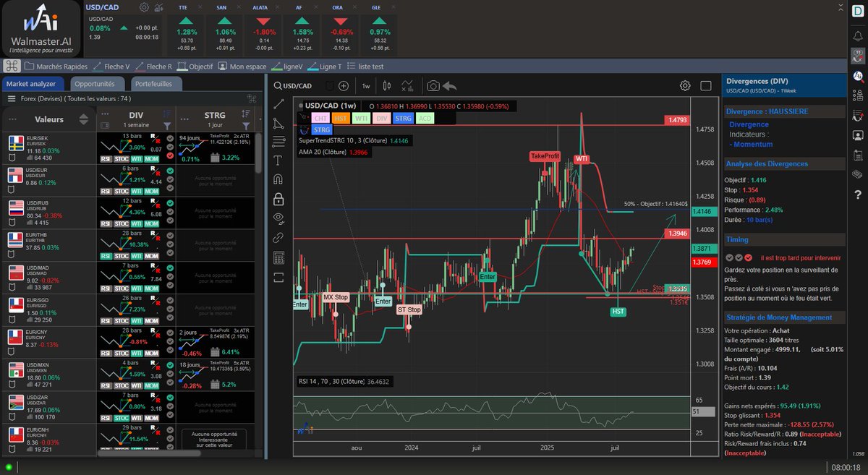868x475 pixels.
Task: Click the link icon in drawing toolbar
Action: click(x=279, y=237)
